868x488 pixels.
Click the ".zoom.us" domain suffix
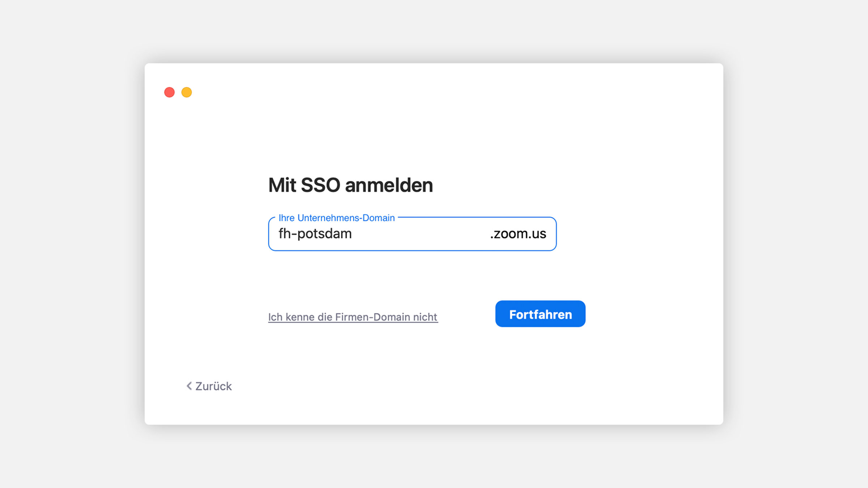pyautogui.click(x=518, y=234)
